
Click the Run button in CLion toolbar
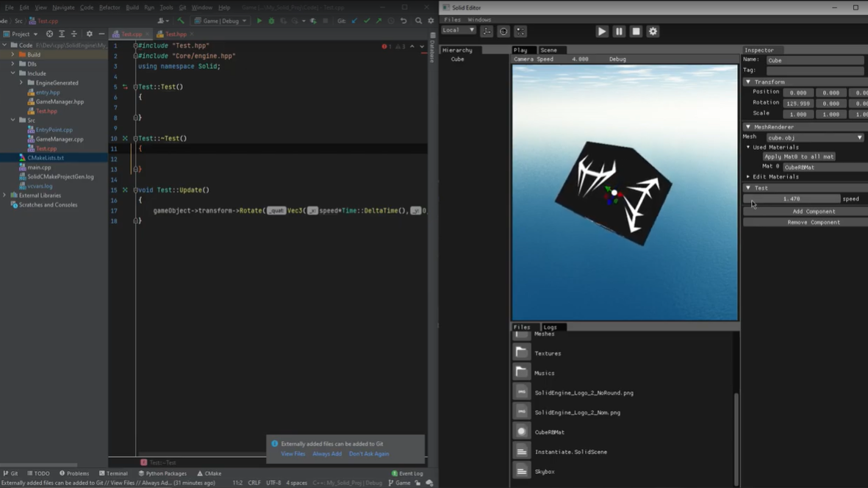(x=259, y=21)
